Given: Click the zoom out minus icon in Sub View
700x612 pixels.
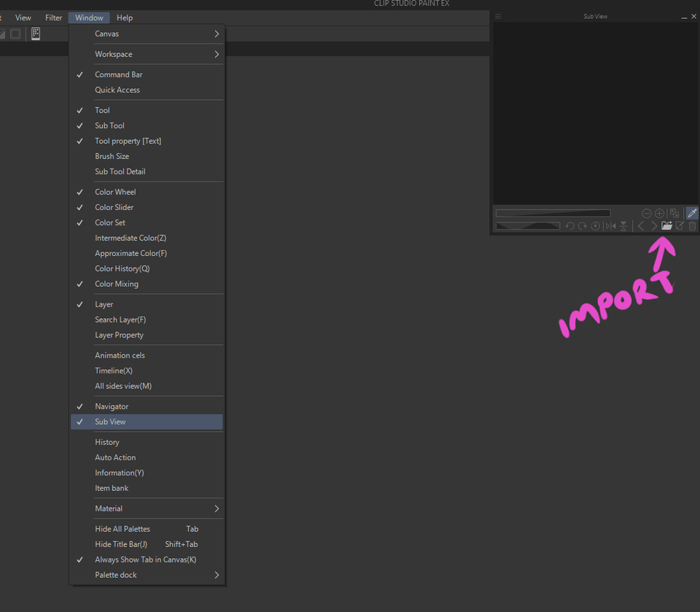Looking at the screenshot, I should tap(646, 213).
